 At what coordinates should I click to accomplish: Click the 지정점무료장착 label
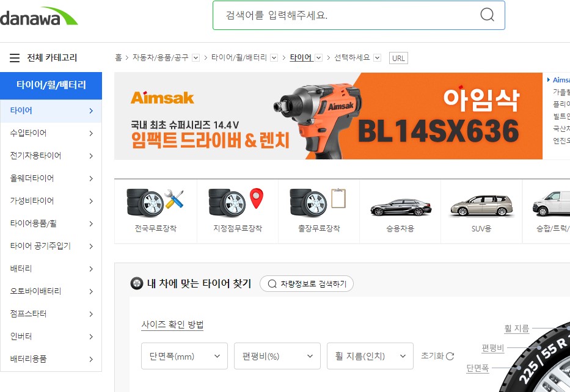(238, 228)
